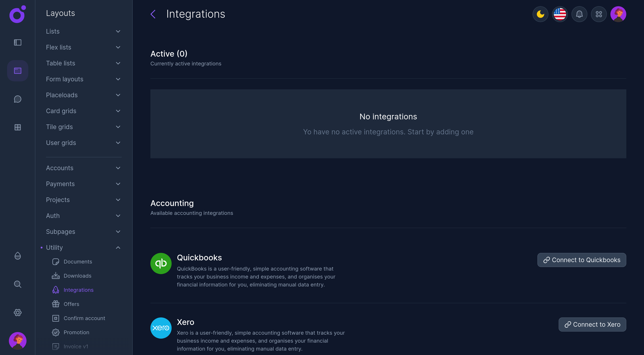Select Offers under Utility
644x355 pixels.
[x=71, y=304]
